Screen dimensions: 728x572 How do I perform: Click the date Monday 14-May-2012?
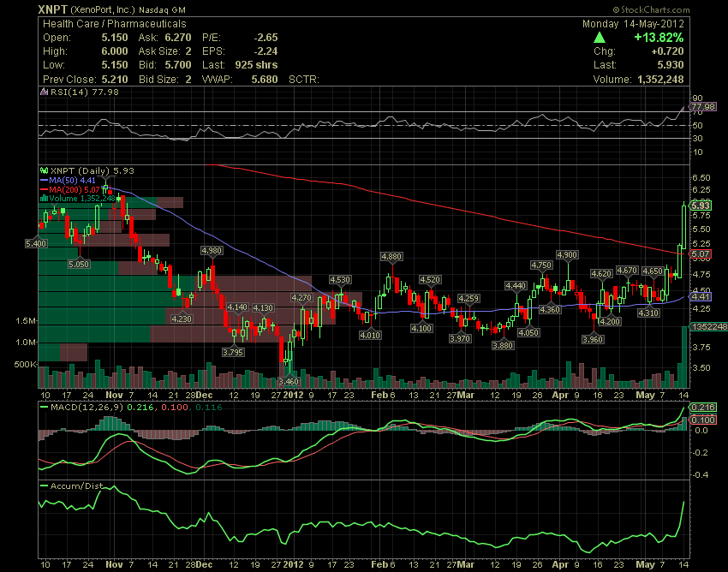(633, 24)
